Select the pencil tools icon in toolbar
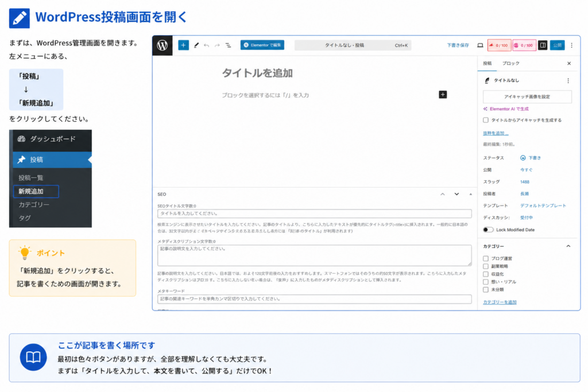588x392 pixels. (x=196, y=45)
